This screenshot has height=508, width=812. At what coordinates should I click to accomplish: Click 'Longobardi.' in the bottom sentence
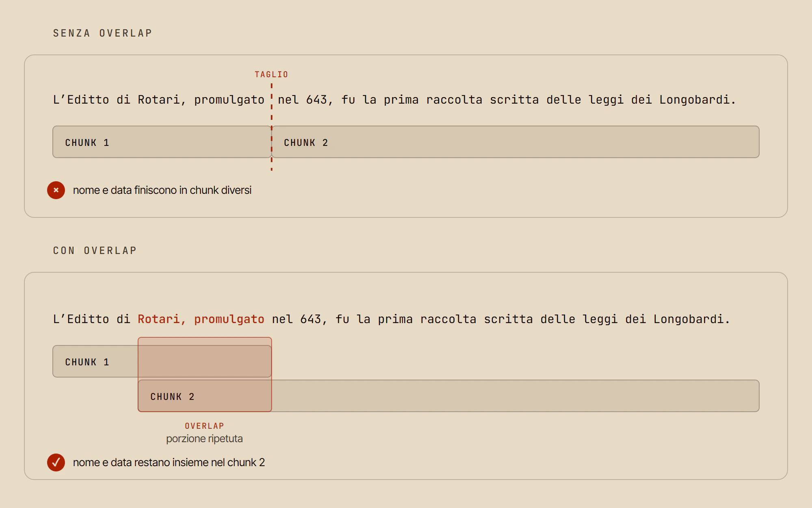click(692, 319)
